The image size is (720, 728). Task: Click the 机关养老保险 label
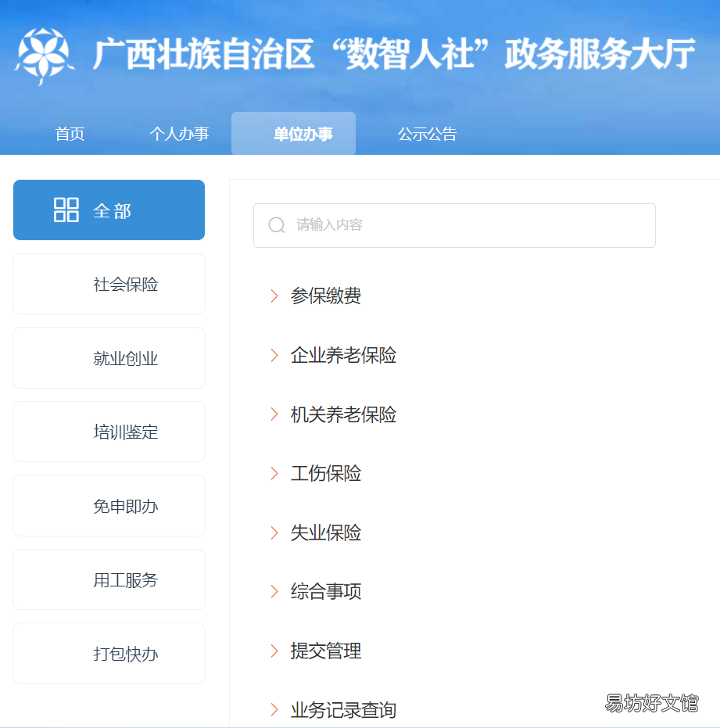343,414
